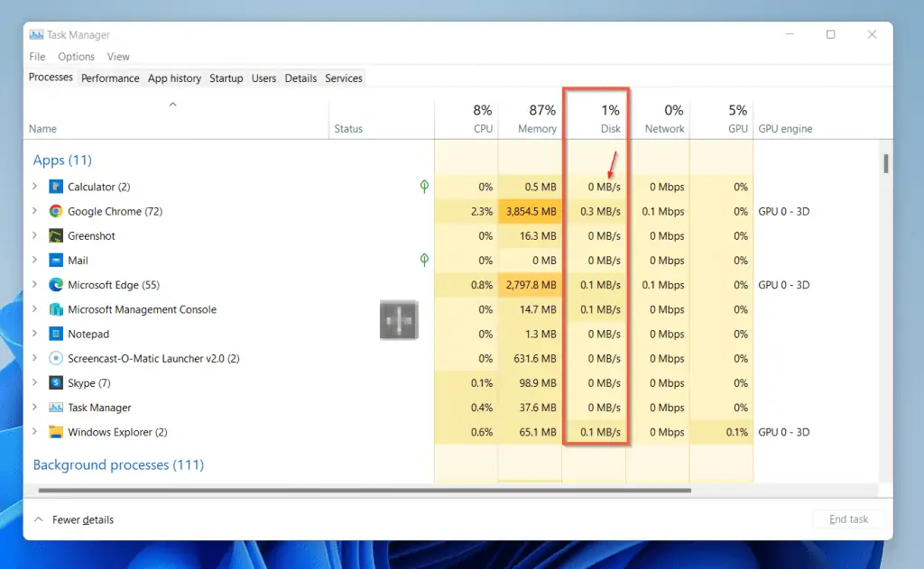Viewport: 924px width, 569px height.
Task: Click the Google Chrome icon
Action: point(55,212)
